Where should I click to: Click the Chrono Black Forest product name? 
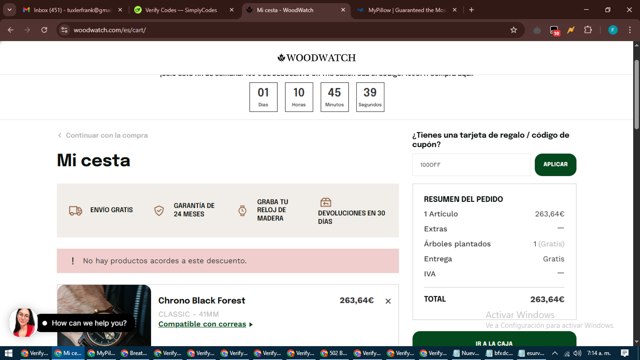pos(202,300)
